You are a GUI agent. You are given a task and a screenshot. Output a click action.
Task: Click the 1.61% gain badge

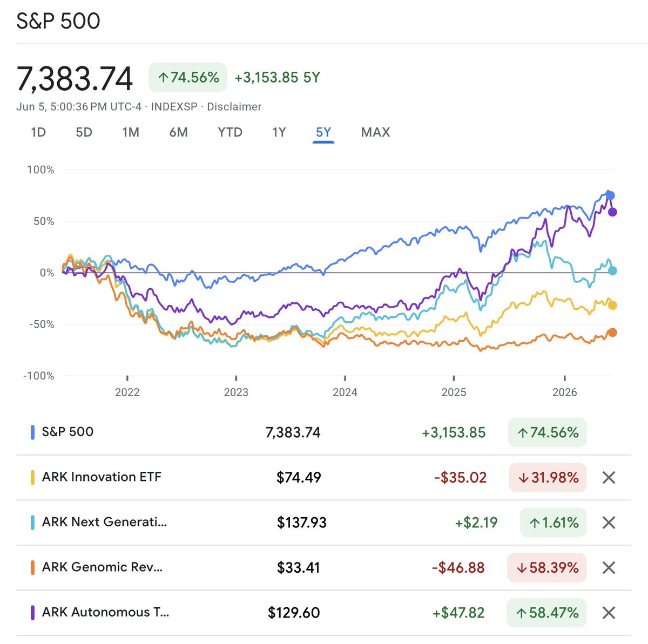click(x=553, y=523)
